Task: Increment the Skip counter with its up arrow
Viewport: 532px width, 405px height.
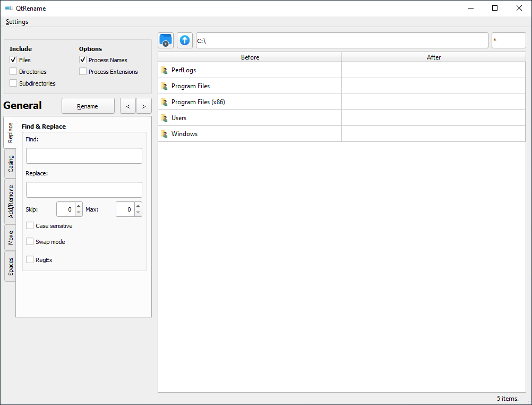Action: 79,206
